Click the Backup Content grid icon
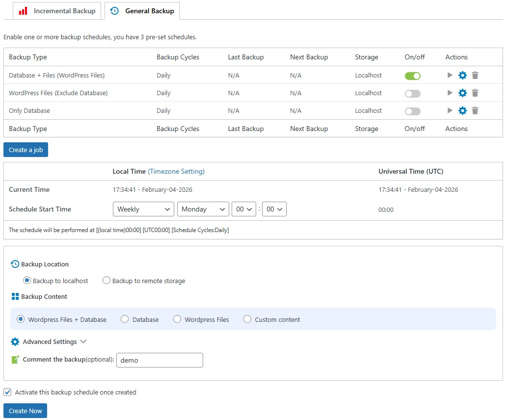 [15, 296]
